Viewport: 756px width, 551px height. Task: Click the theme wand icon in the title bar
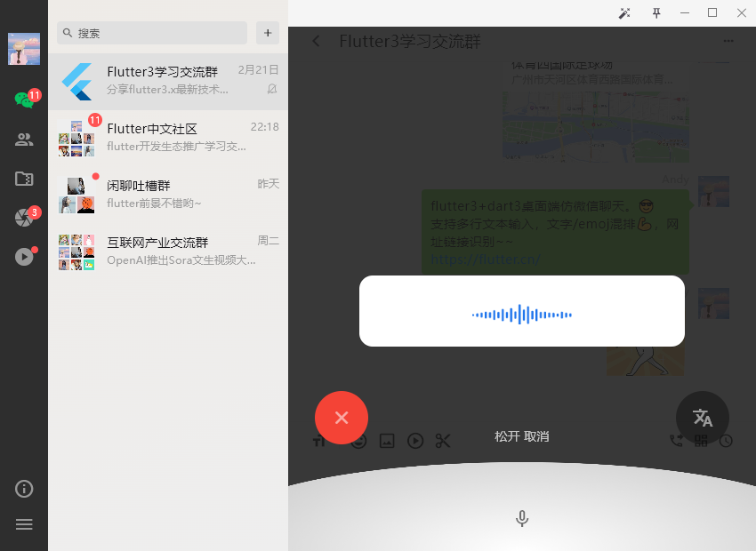[x=624, y=13]
